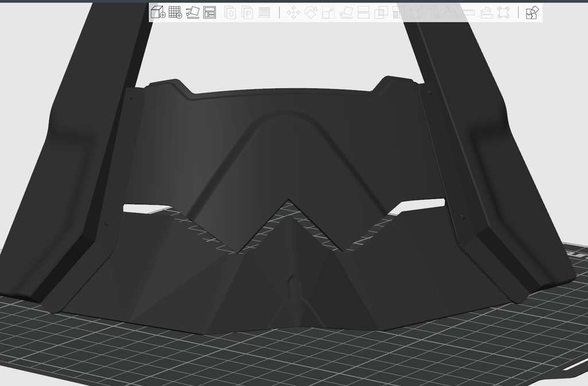Add a new plate via grid icon
The height and width of the screenshot is (386, 588).
point(175,13)
